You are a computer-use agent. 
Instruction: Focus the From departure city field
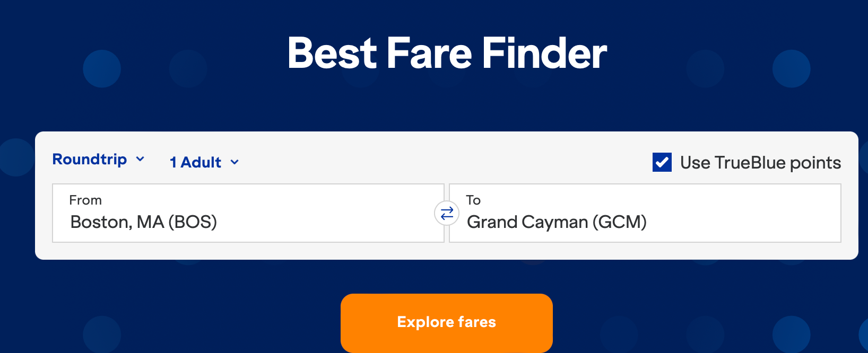point(248,213)
